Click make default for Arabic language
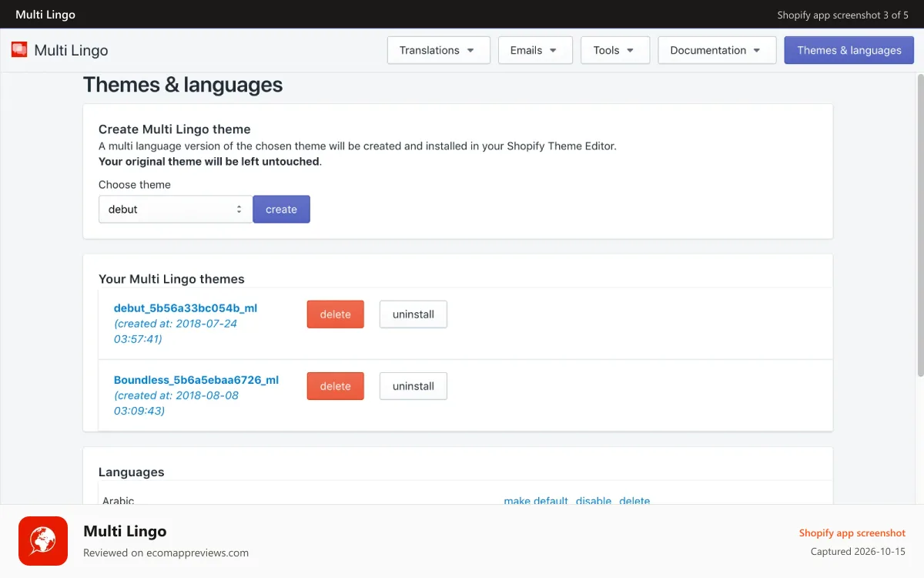Image resolution: width=924 pixels, height=578 pixels. pyautogui.click(x=536, y=501)
